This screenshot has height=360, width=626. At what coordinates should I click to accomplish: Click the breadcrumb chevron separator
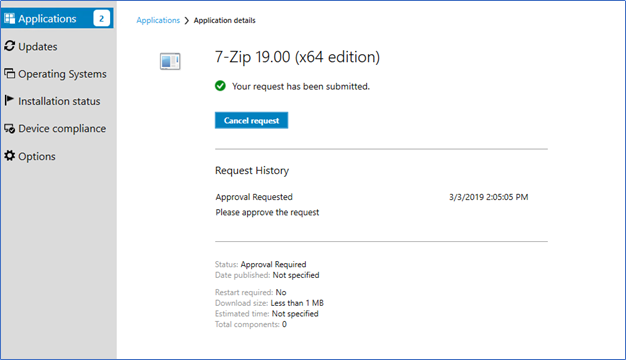coord(187,20)
